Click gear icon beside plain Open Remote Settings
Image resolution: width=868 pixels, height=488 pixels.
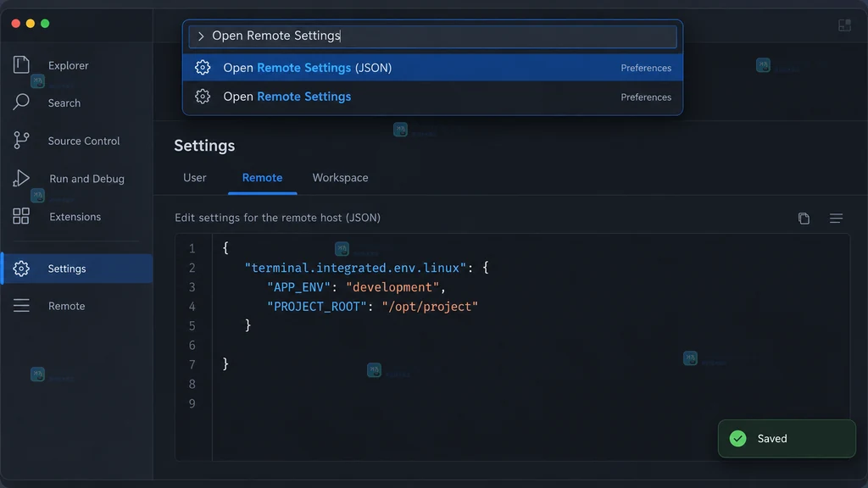(203, 97)
